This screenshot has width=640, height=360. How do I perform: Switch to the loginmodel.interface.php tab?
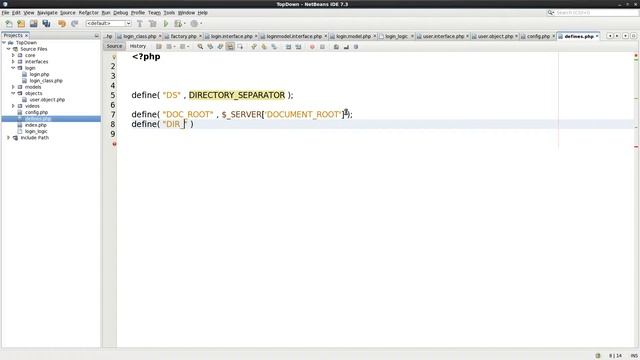pos(294,36)
